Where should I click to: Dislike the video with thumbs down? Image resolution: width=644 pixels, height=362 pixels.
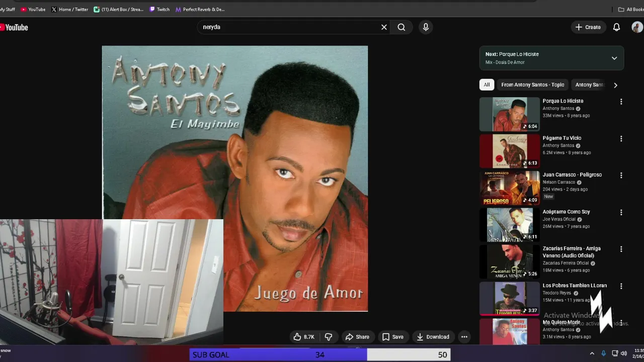tap(329, 337)
